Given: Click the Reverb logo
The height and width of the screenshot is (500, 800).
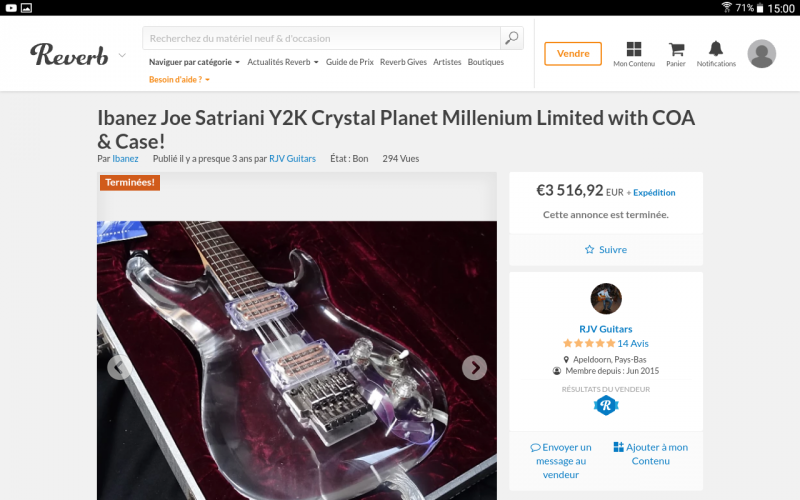Looking at the screenshot, I should pos(69,54).
